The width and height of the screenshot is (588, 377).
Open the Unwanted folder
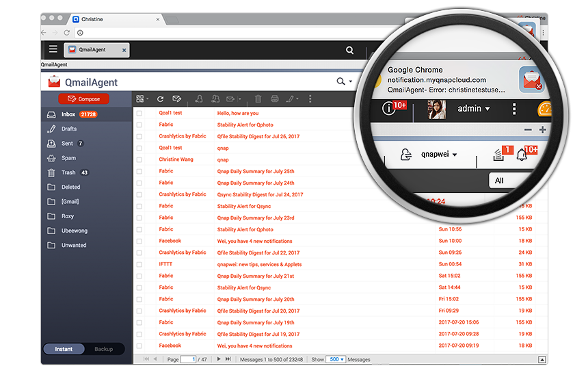click(87, 246)
